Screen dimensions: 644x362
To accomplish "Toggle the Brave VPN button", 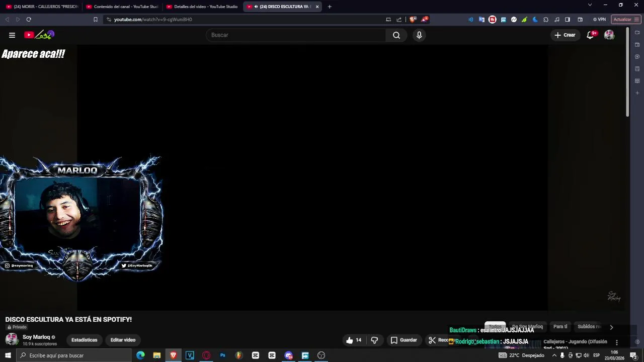I will tap(599, 20).
